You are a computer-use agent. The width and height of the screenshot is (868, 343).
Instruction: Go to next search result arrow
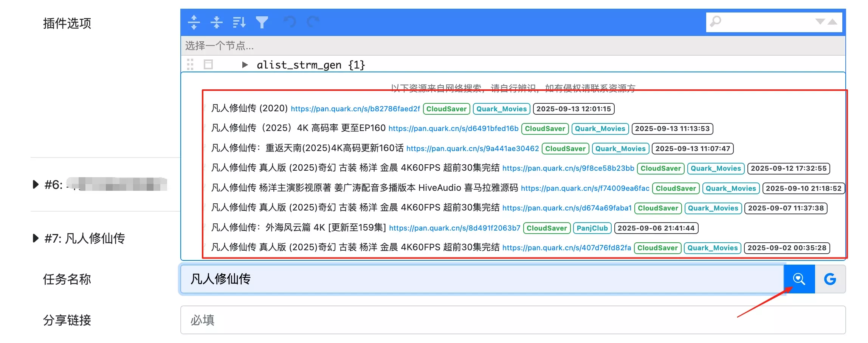[820, 22]
